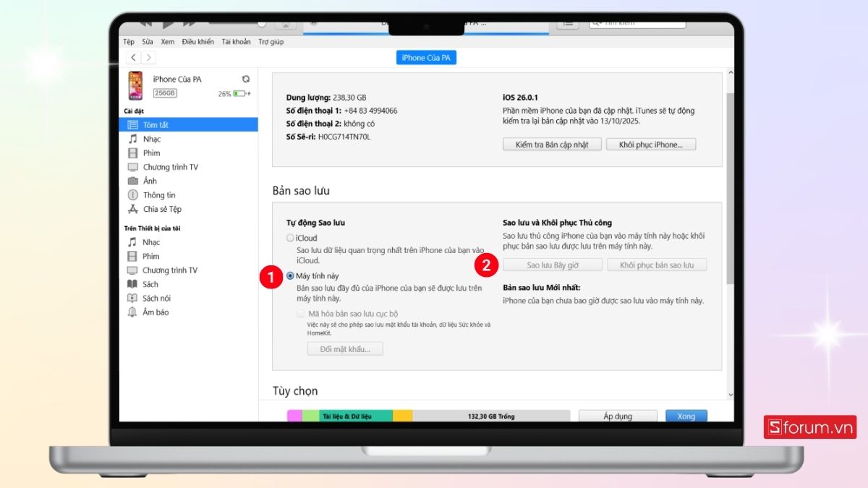Open Chương trình TV icon under Cài đặt
The height and width of the screenshot is (488, 868).
133,167
